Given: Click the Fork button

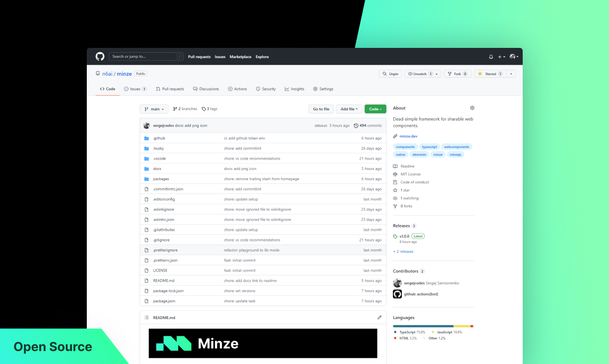Looking at the screenshot, I should (x=457, y=74).
